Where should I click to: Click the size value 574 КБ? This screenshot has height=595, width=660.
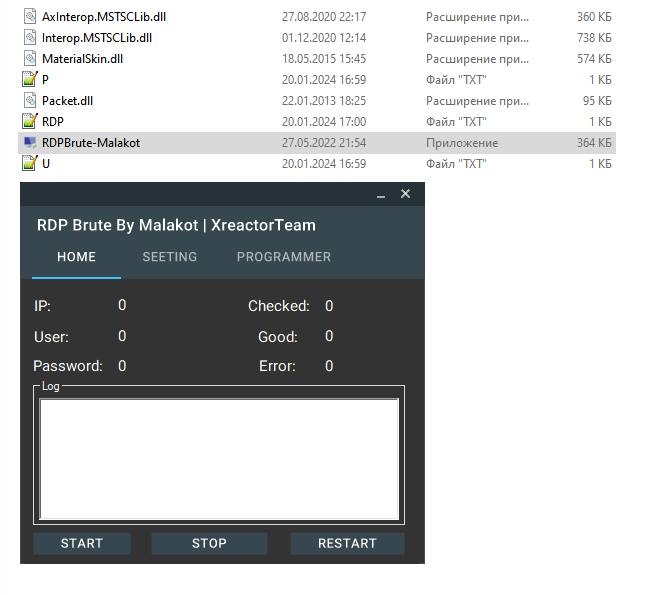point(594,59)
